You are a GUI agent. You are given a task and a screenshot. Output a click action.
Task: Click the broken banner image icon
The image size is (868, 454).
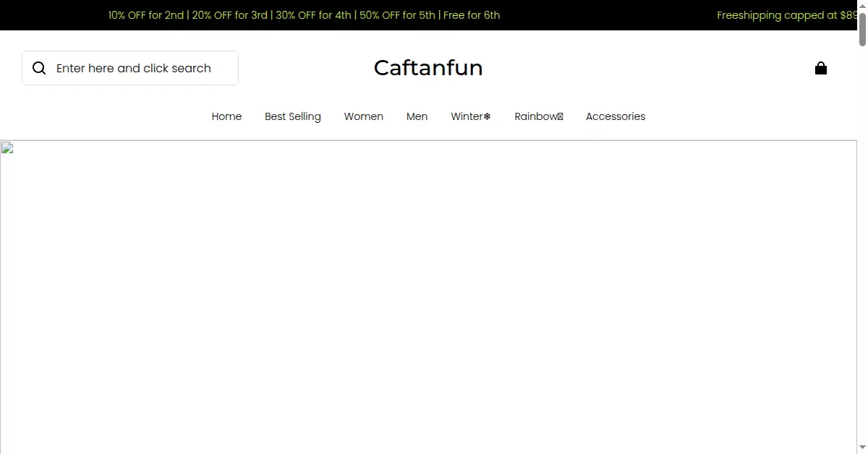[x=7, y=148]
